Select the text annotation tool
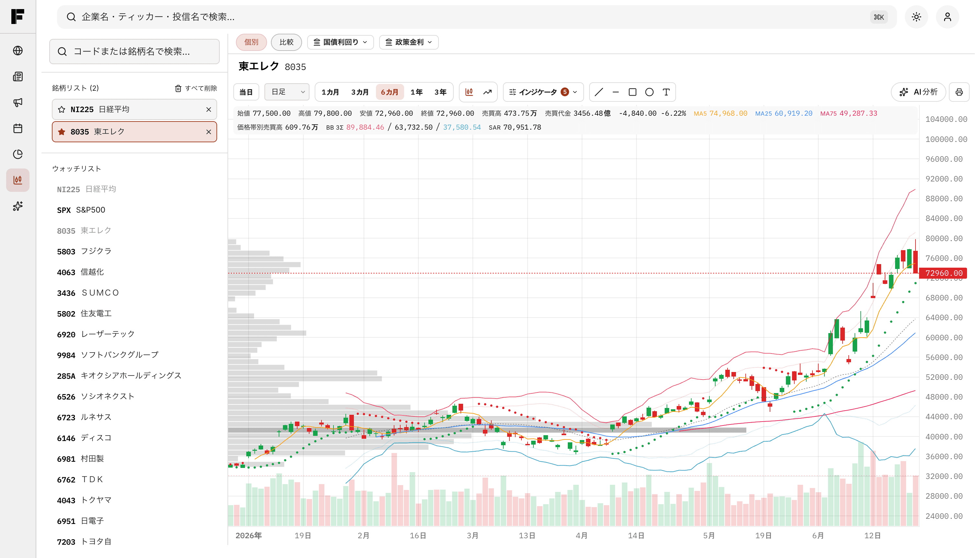 [x=666, y=92]
